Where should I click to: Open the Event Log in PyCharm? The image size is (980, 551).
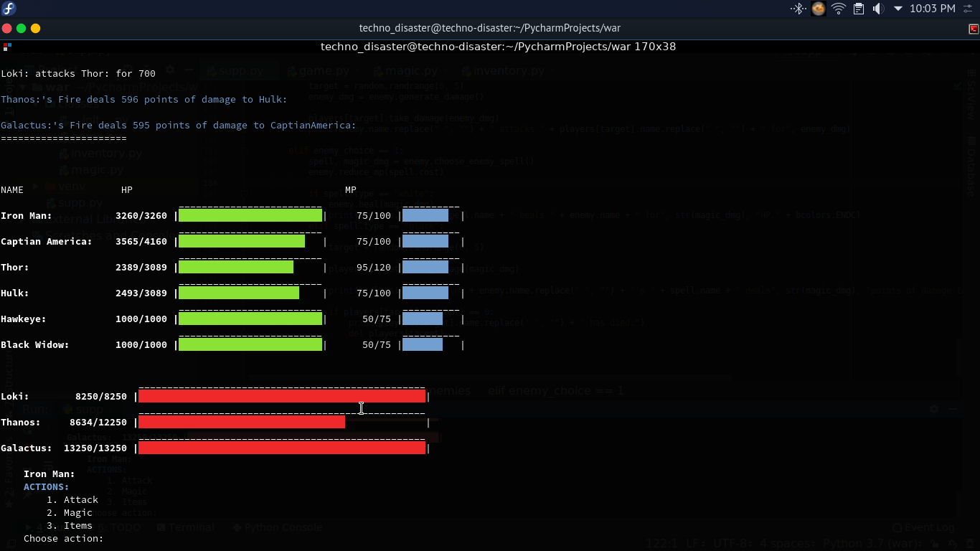pyautogui.click(x=922, y=527)
